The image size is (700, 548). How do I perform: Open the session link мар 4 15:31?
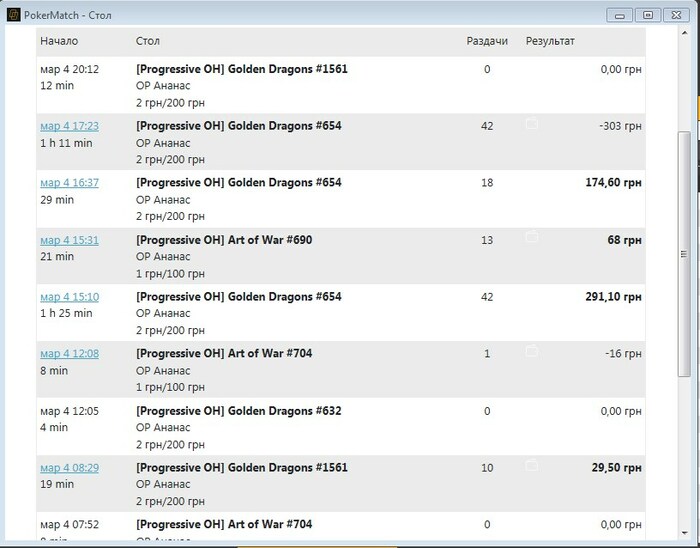click(x=70, y=240)
